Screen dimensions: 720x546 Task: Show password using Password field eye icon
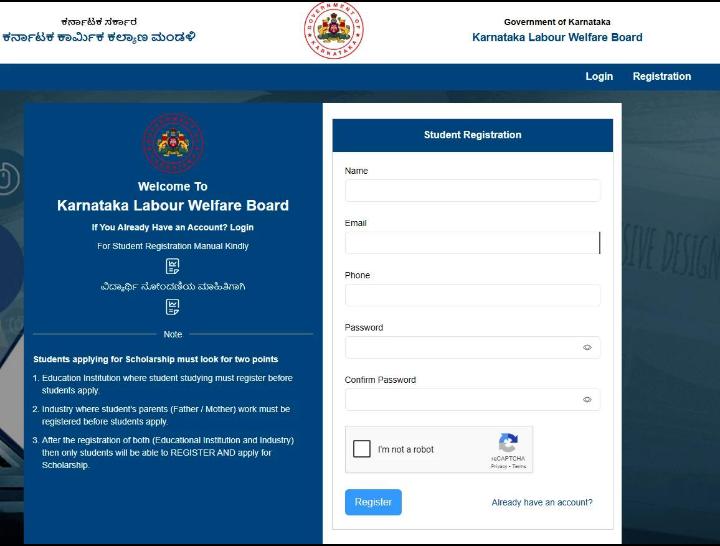coord(587,348)
